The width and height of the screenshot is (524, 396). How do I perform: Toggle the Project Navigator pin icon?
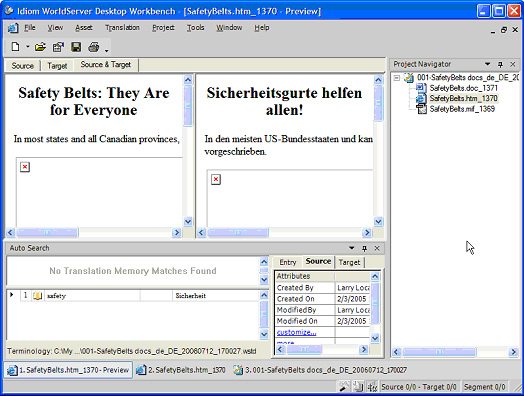point(500,64)
